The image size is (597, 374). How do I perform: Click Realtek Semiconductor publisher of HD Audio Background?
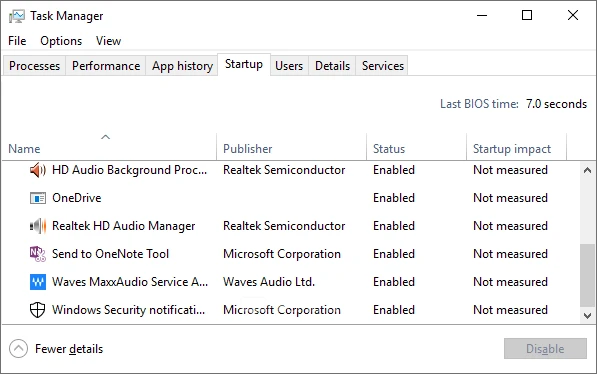coord(284,170)
